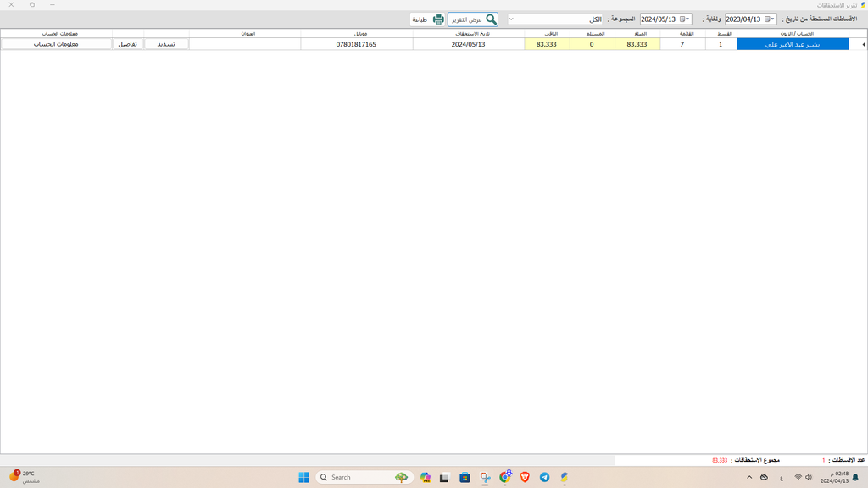
Task: Click the Windows Start button
Action: click(x=303, y=478)
